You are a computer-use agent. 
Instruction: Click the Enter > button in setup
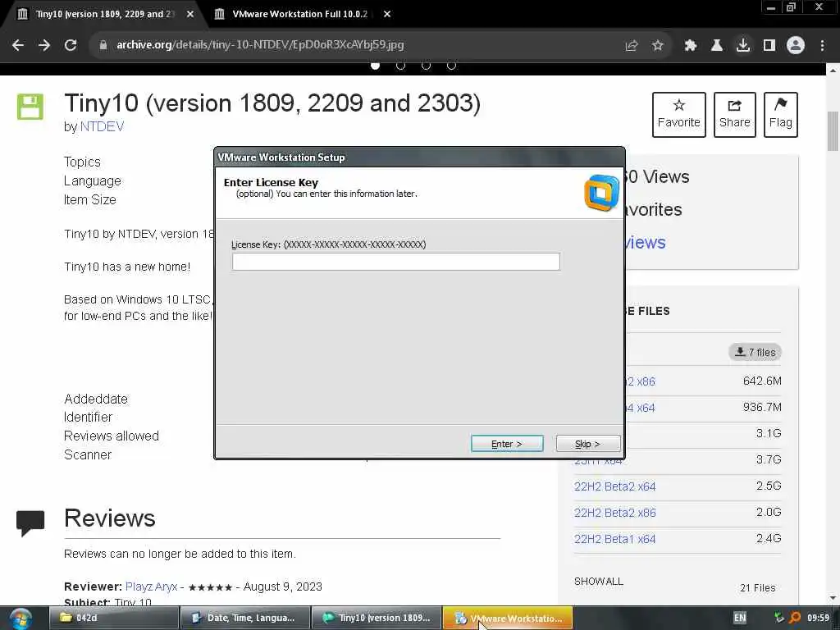coord(507,444)
